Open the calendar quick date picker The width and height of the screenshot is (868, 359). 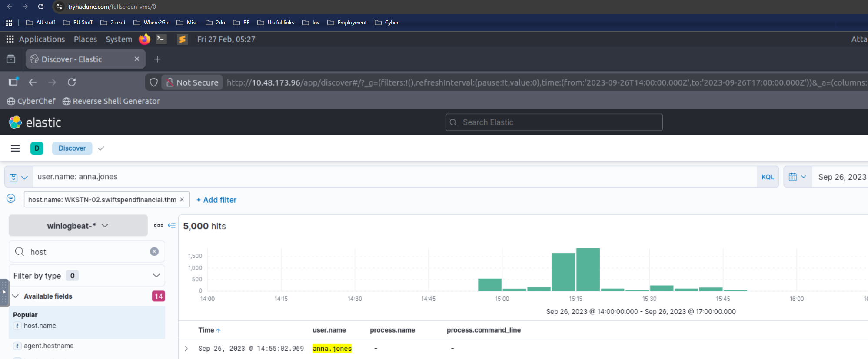(797, 177)
